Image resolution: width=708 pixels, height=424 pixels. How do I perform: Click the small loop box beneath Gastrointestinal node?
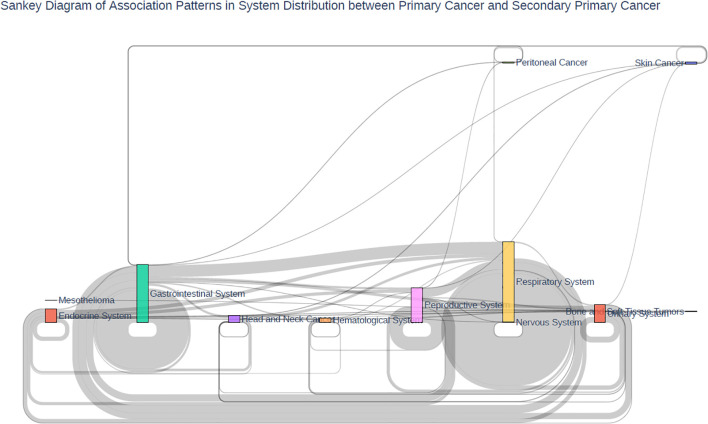point(142,330)
